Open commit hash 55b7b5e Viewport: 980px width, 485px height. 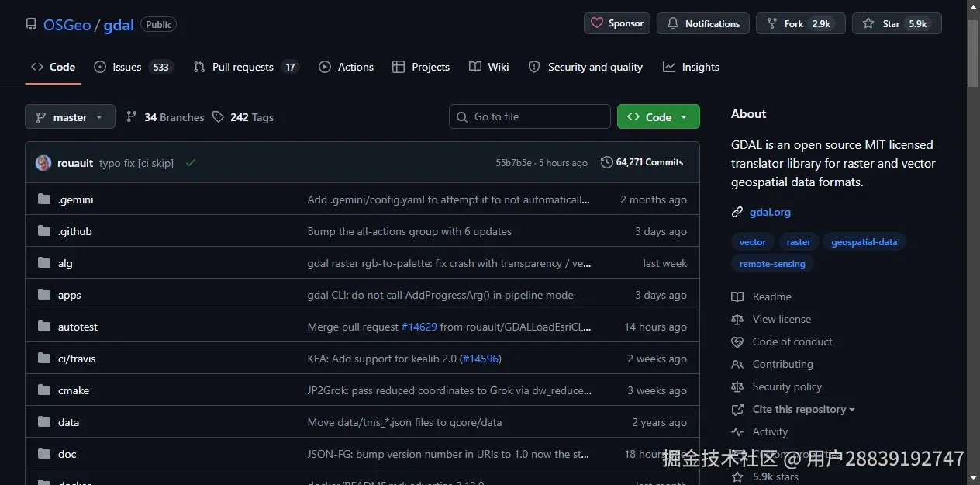(x=514, y=163)
